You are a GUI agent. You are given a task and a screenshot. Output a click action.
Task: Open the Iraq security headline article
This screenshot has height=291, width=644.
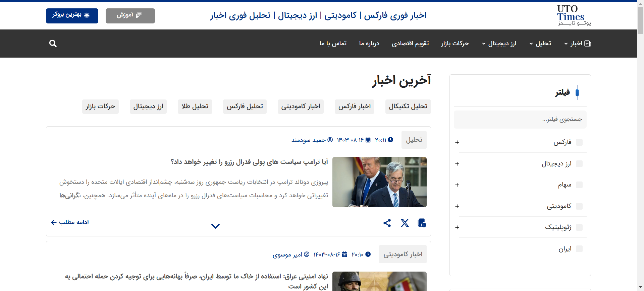click(197, 281)
